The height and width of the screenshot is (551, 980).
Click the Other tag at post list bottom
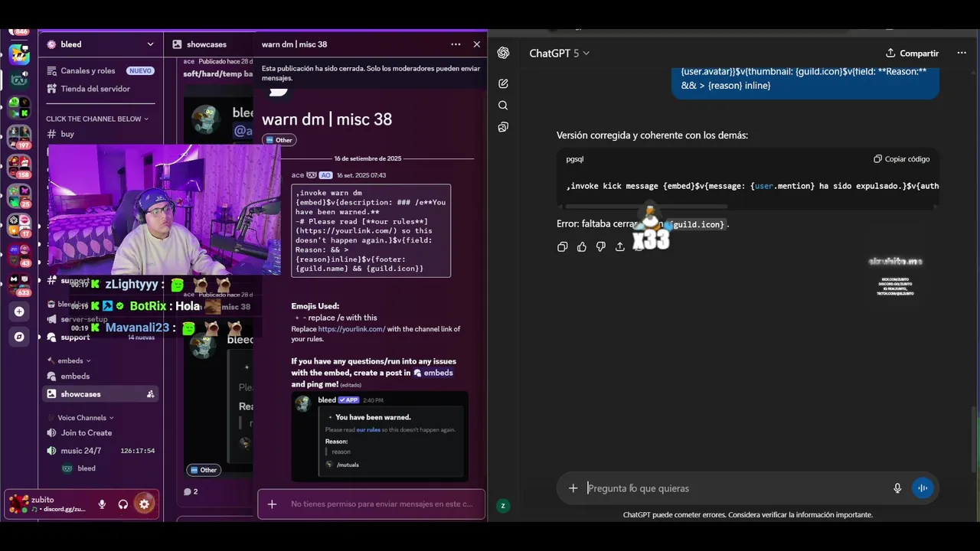click(x=204, y=470)
